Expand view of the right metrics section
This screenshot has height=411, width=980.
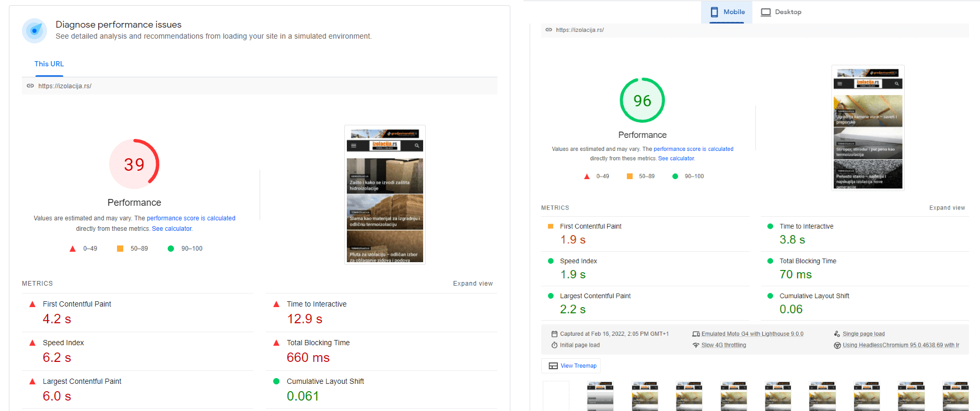point(947,208)
